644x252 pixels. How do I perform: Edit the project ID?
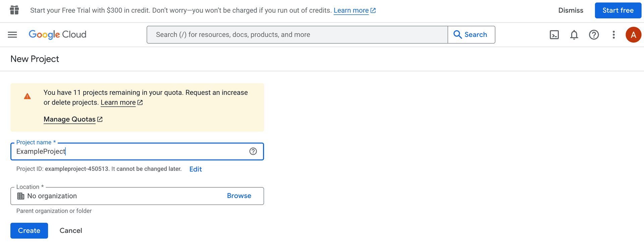[196, 169]
